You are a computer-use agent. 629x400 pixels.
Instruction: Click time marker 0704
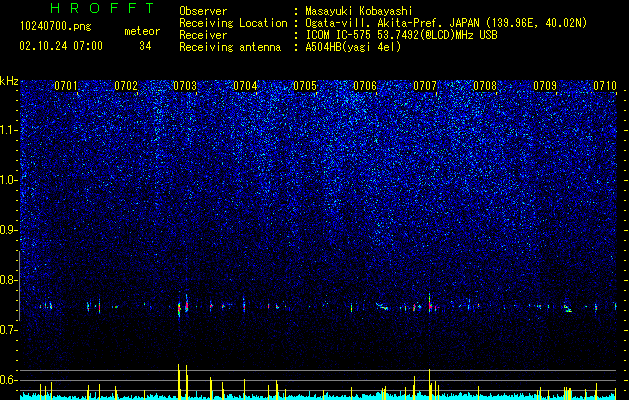(246, 86)
